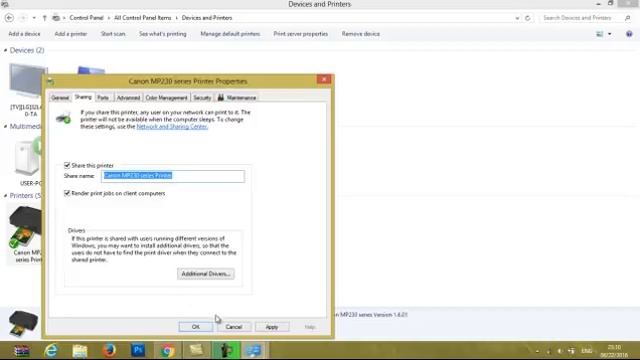
Task: Switch to the Advanced tab
Action: click(128, 98)
